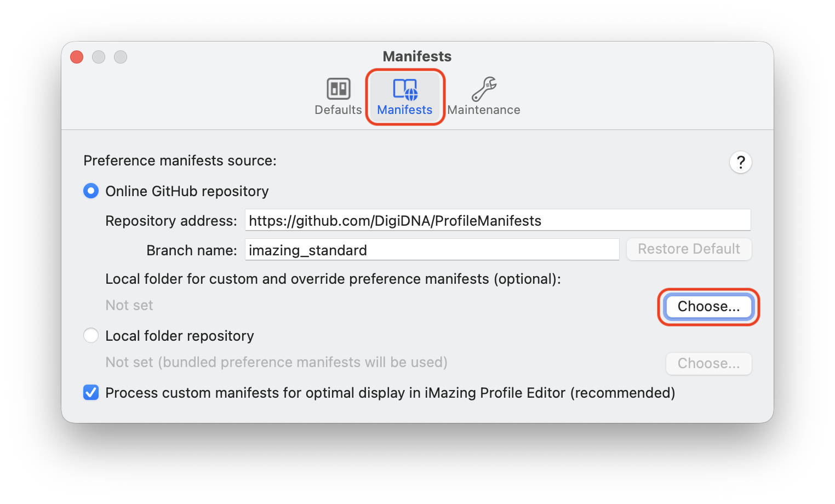Open Maintenance using the wrench icon

(484, 89)
